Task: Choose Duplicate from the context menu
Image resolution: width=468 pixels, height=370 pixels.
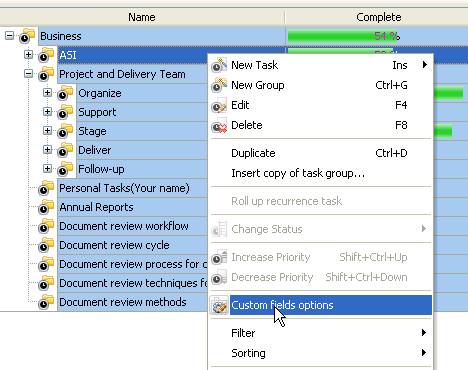Action: 320,153
